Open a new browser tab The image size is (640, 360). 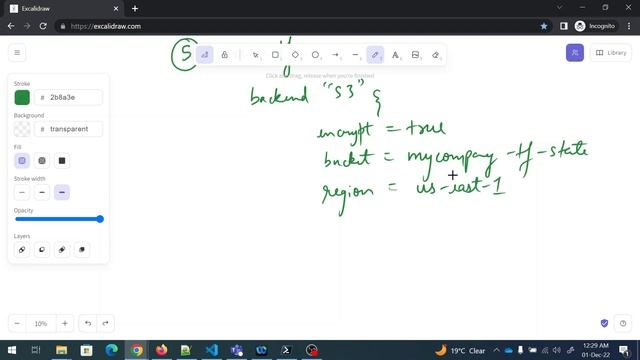click(135, 9)
